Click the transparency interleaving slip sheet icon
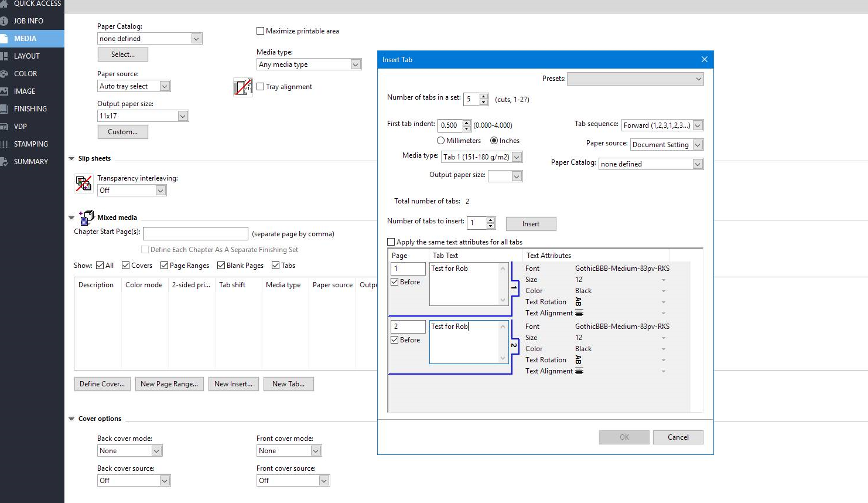The height and width of the screenshot is (503, 868). point(84,183)
